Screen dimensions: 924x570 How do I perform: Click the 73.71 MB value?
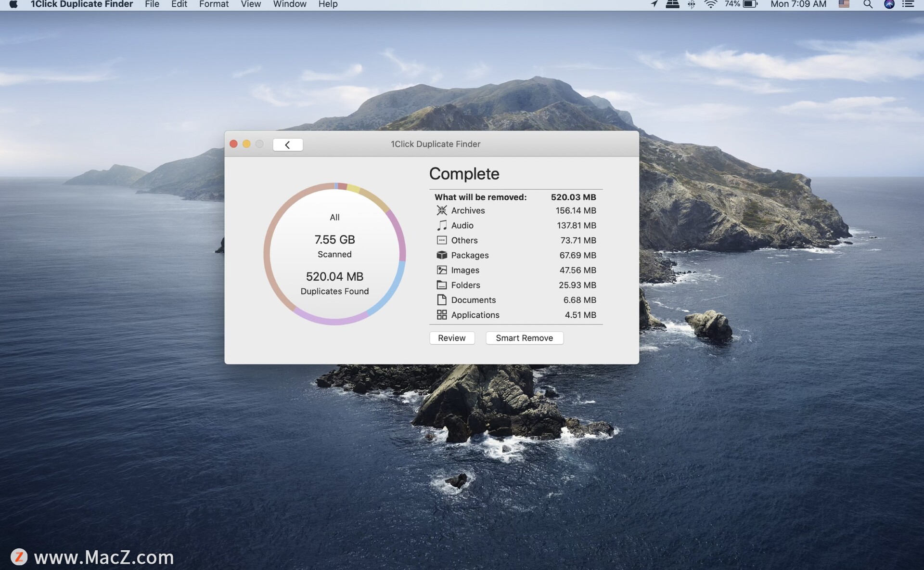coord(578,240)
